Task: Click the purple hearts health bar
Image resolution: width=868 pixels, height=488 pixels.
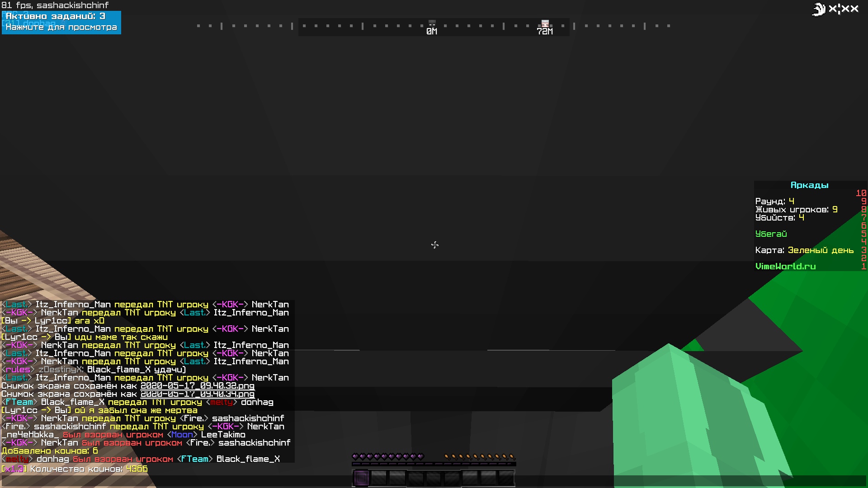Action: [388, 456]
